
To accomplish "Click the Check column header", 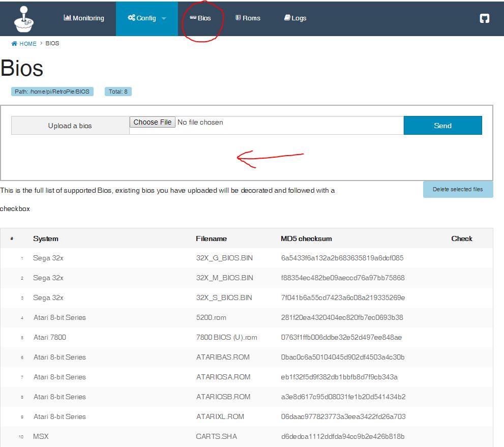I will (x=461, y=239).
